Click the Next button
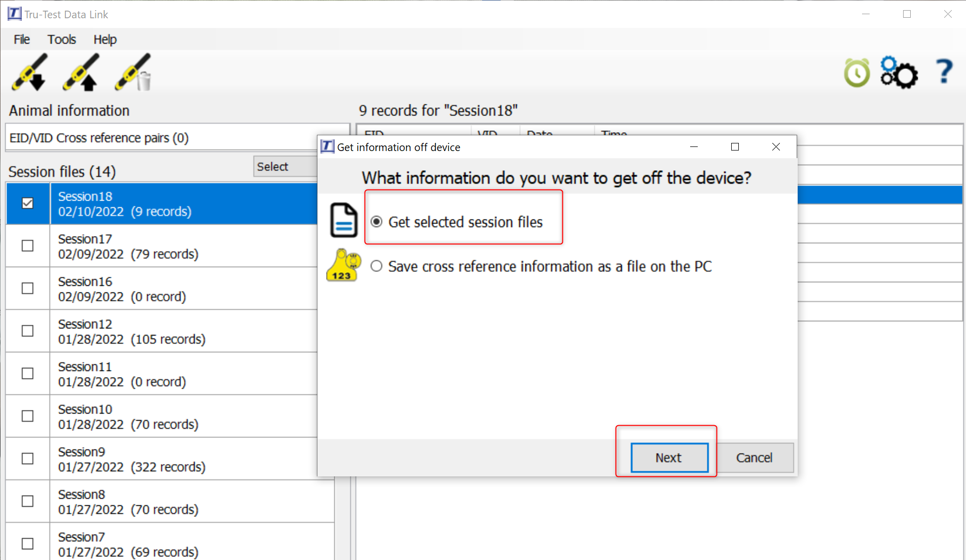 coord(669,458)
